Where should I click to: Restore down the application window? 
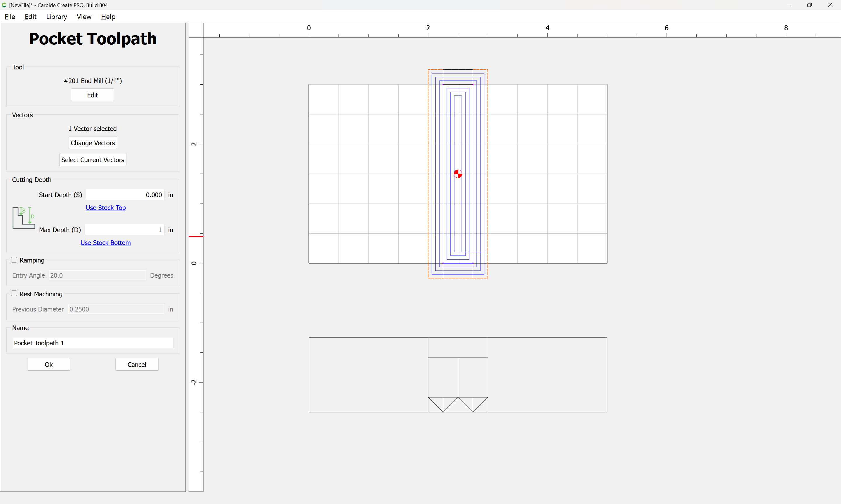(x=809, y=5)
